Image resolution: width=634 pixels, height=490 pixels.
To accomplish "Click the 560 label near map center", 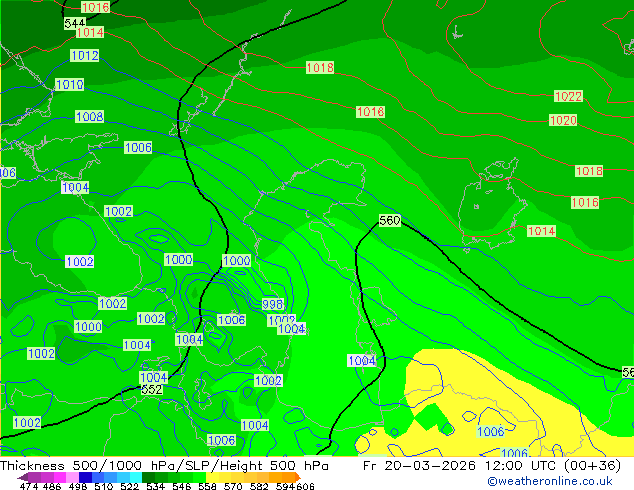I will coord(390,220).
